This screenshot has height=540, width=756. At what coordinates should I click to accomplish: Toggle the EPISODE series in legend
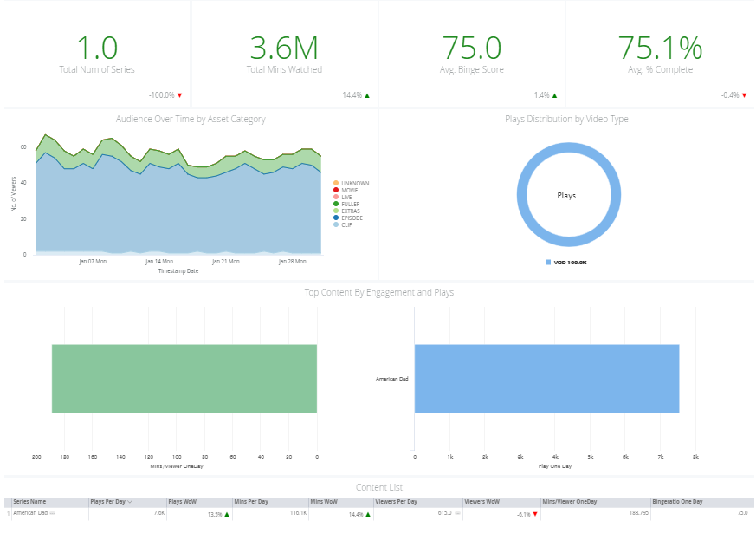[x=348, y=218]
